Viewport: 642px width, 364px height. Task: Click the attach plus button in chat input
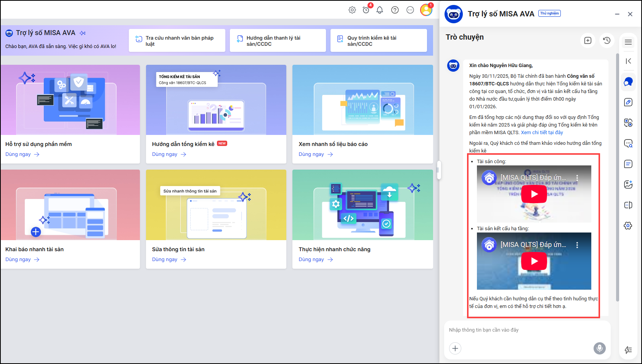point(455,348)
